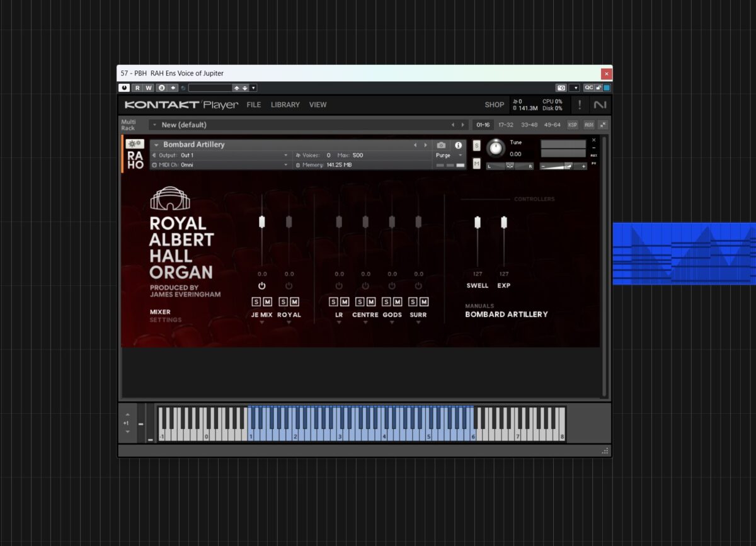Viewport: 756px width, 546px height.
Task: Solo the CENTRE mixer channel
Action: click(360, 302)
